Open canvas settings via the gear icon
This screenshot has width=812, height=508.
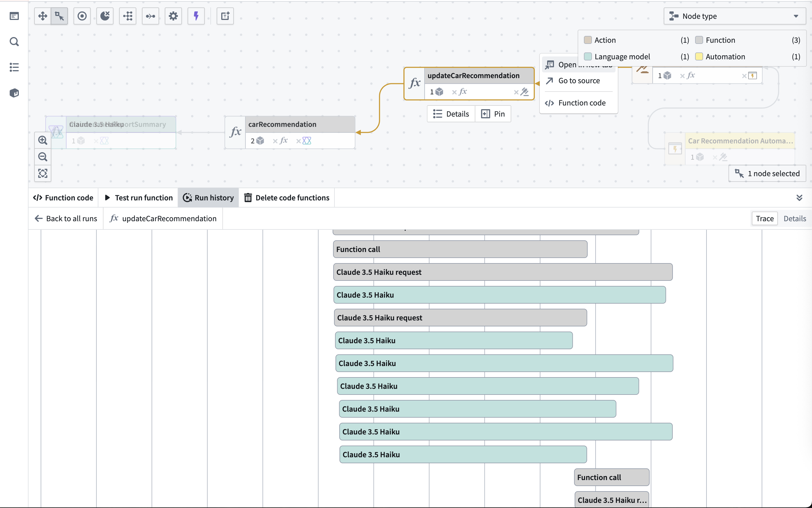point(173,16)
